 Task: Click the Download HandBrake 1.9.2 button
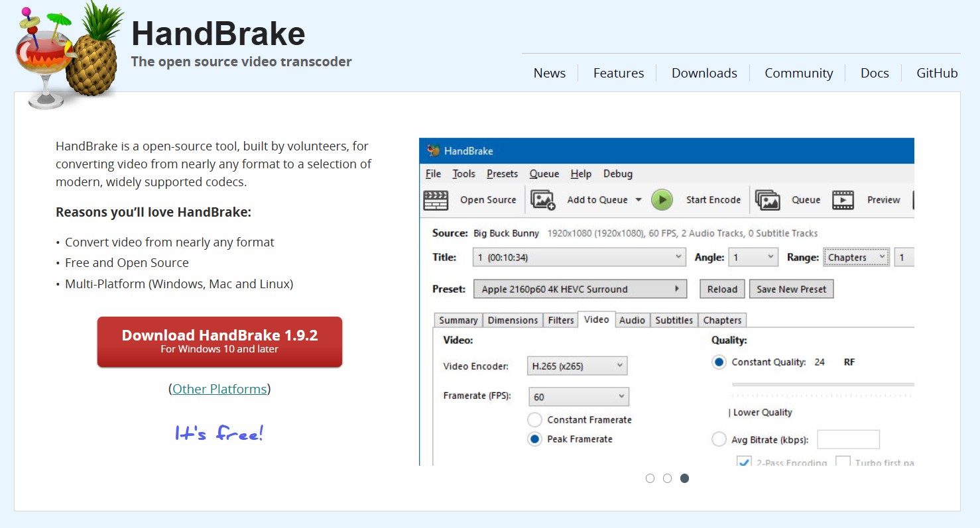click(x=219, y=342)
